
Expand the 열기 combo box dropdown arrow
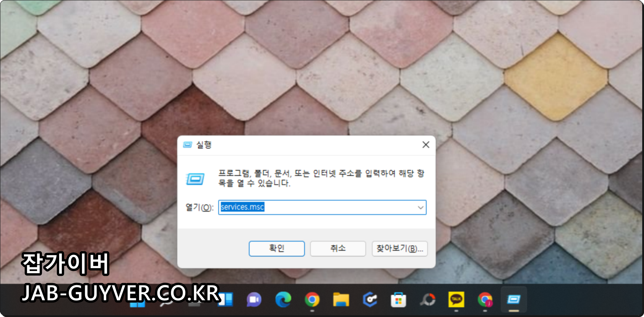click(x=420, y=208)
